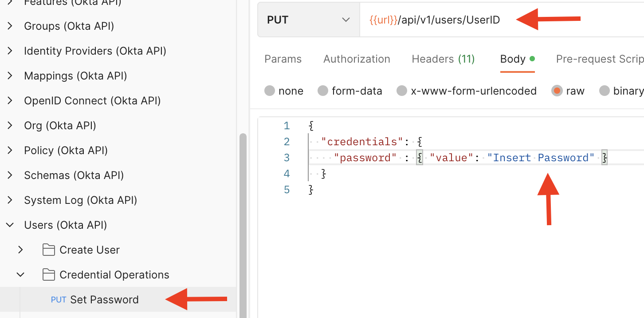Expand Identity Providers (Okta API) collection
Screen dimensions: 644x318
point(10,51)
